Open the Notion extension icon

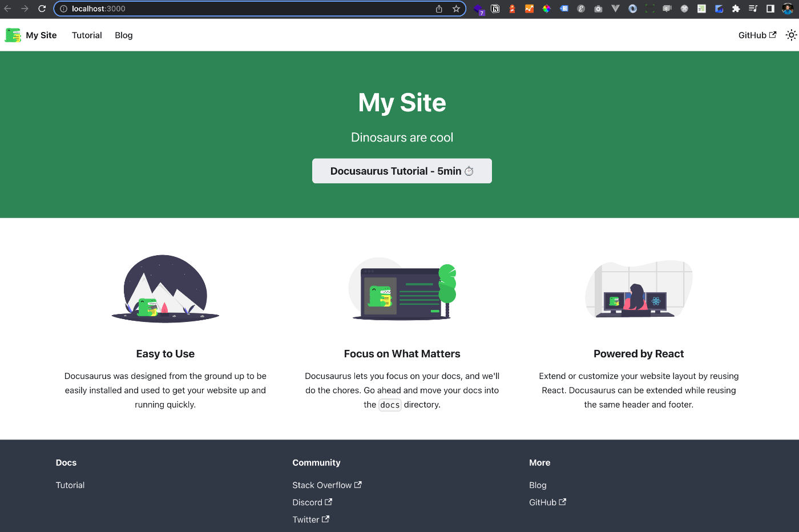(x=495, y=9)
